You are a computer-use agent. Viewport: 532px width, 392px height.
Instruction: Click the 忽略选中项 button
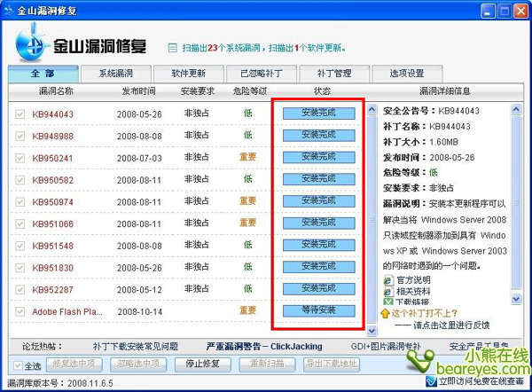138,365
